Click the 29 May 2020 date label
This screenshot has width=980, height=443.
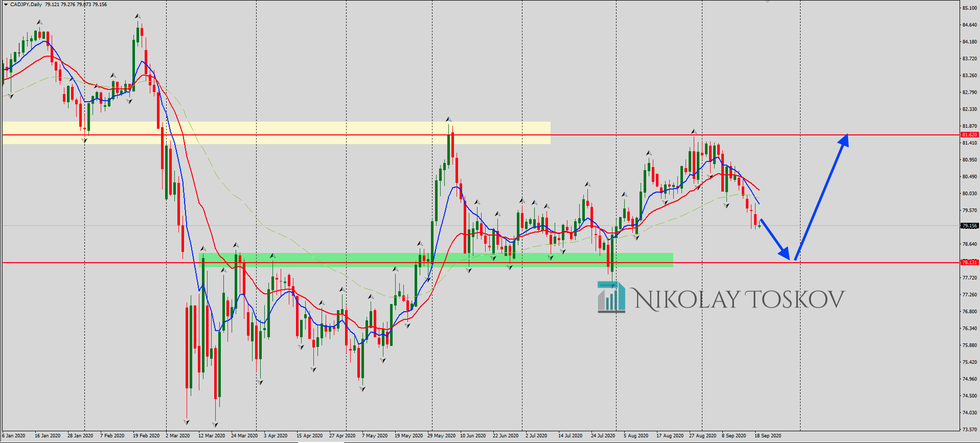coord(442,436)
